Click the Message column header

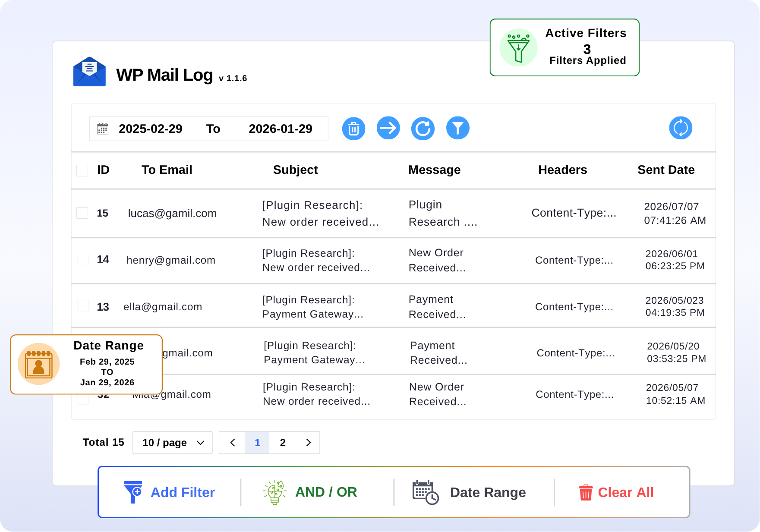(435, 170)
